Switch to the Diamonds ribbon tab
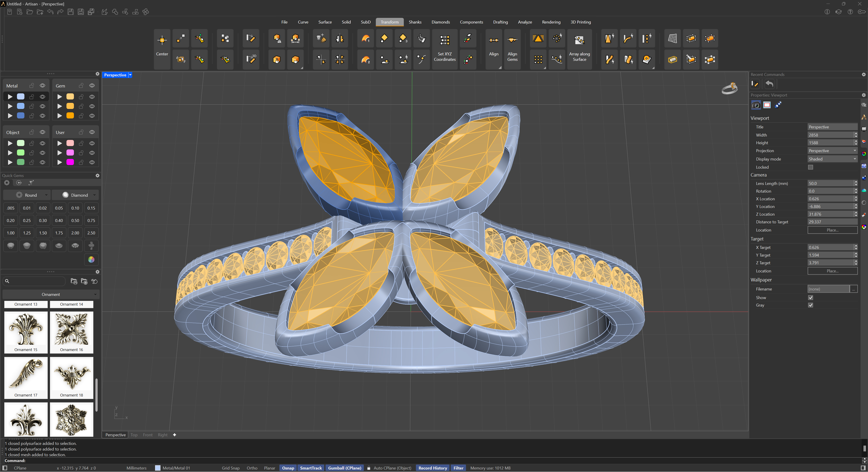Screen dimensions: 868x472 (x=440, y=22)
